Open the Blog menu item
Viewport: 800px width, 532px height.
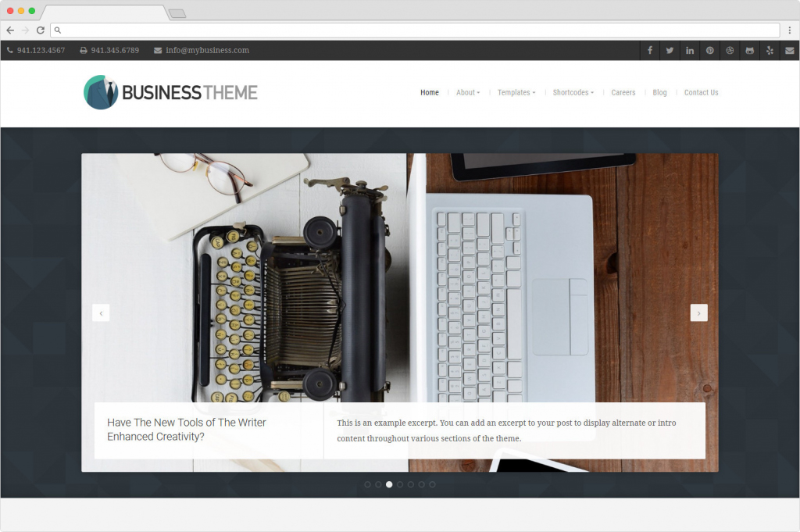pos(659,92)
